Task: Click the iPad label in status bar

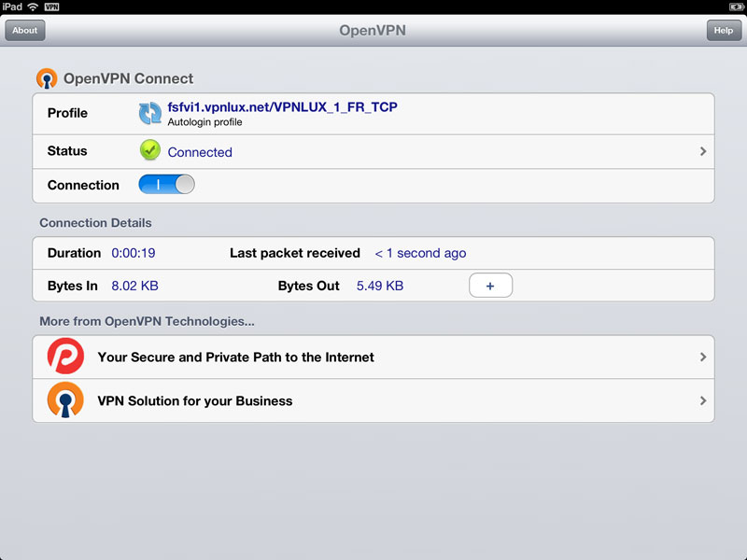Action: point(12,7)
